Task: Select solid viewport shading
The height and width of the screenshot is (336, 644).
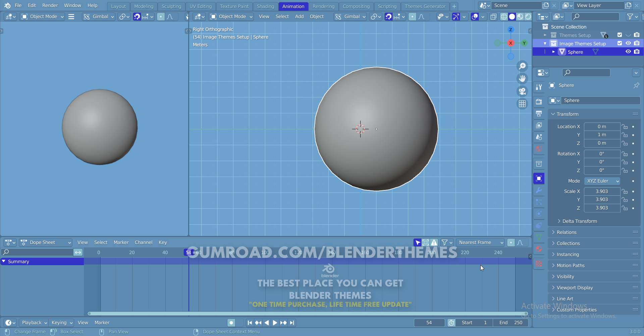Action: 512,16
